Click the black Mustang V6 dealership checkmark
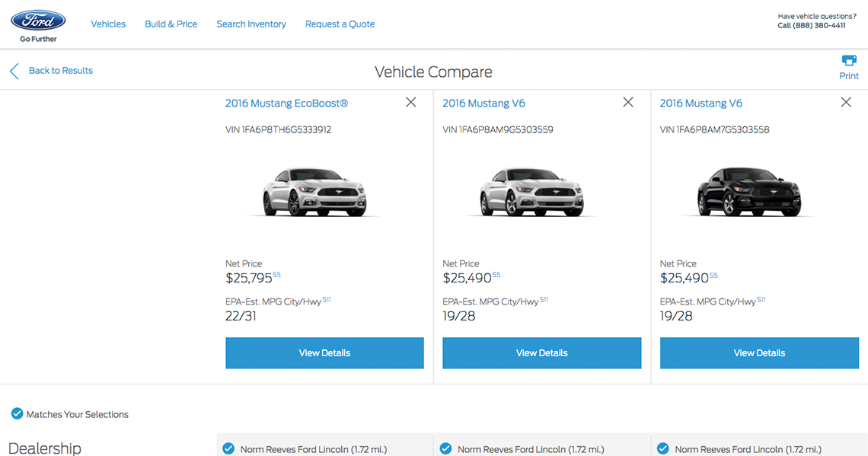 pos(663,448)
